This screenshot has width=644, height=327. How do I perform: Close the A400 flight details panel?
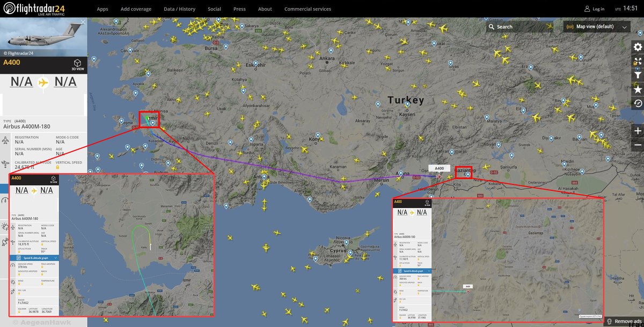(x=83, y=23)
